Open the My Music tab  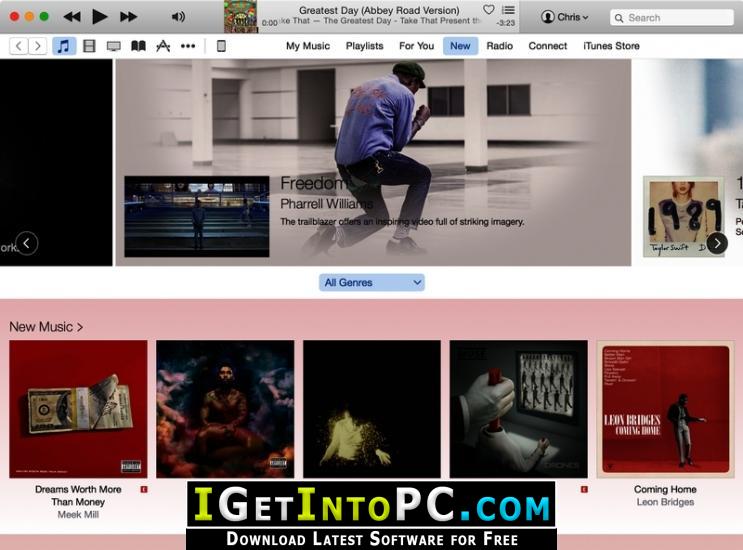click(x=308, y=46)
